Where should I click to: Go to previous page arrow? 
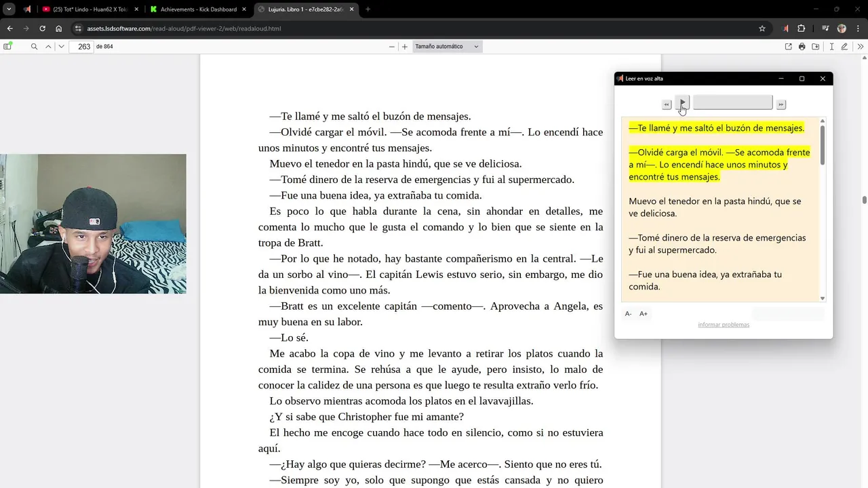click(x=48, y=47)
